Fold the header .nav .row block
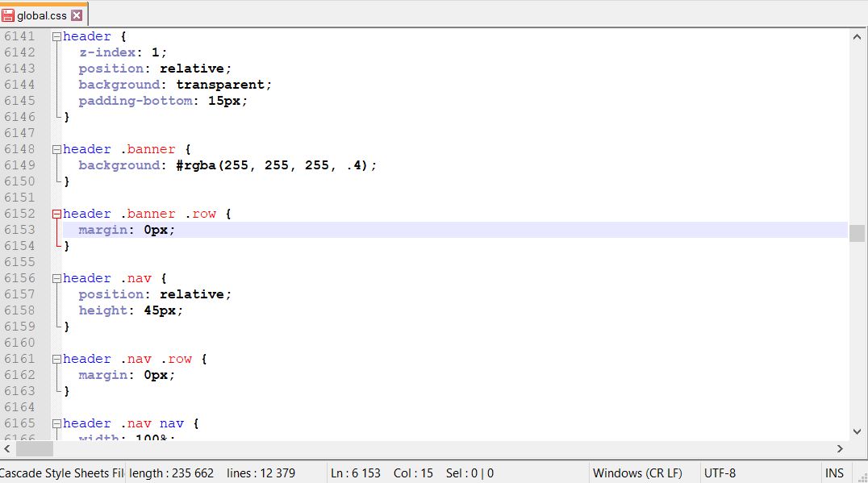Screen dimensions: 868x483 click(x=56, y=360)
